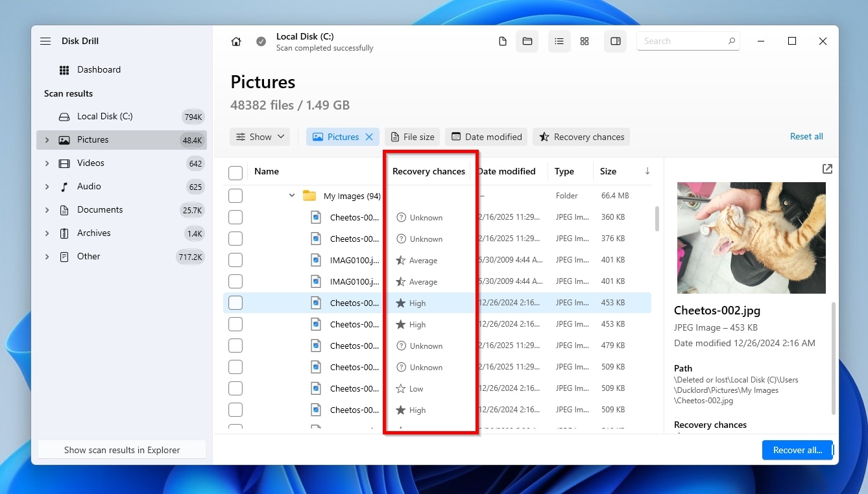This screenshot has width=868, height=494.
Task: Click the Recover all button
Action: tap(797, 450)
